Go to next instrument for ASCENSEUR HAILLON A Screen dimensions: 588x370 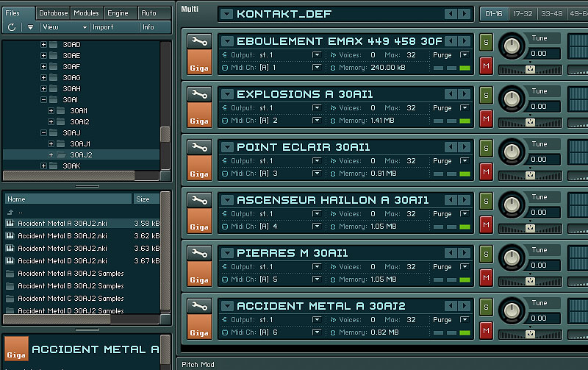(x=465, y=199)
